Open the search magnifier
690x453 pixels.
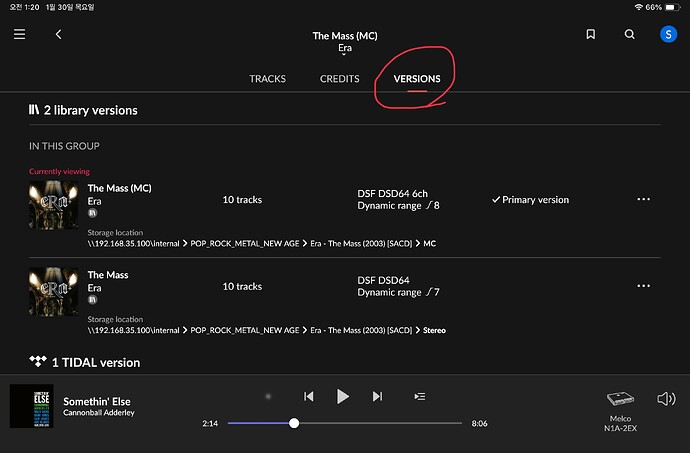point(630,34)
